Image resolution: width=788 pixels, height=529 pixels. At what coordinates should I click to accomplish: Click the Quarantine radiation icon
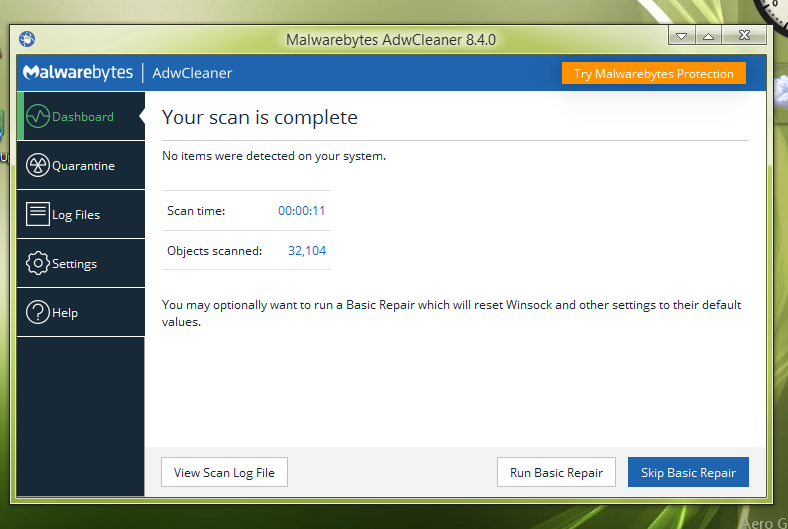pos(38,165)
